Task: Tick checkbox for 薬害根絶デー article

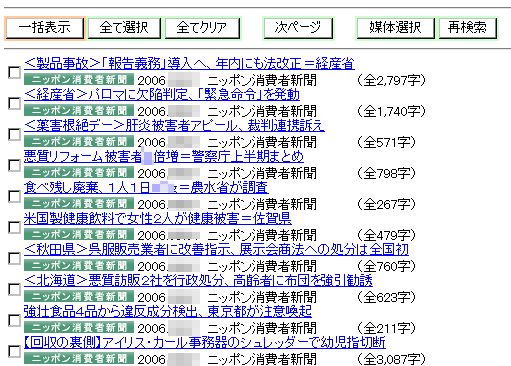Action: click(x=14, y=134)
